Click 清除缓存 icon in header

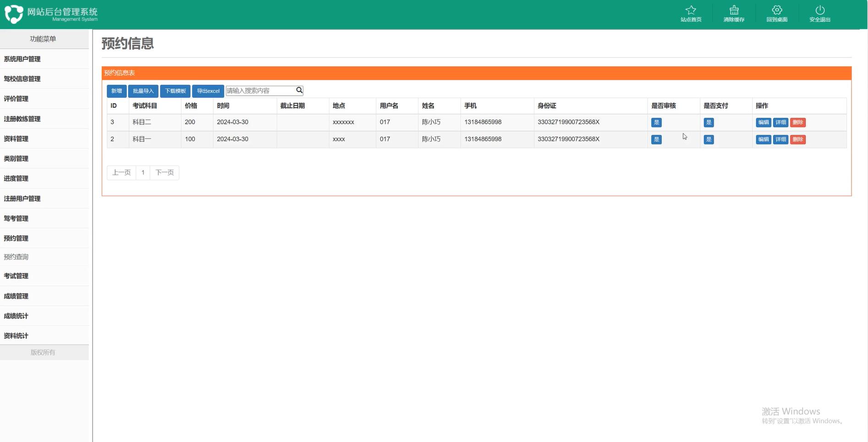pos(734,10)
